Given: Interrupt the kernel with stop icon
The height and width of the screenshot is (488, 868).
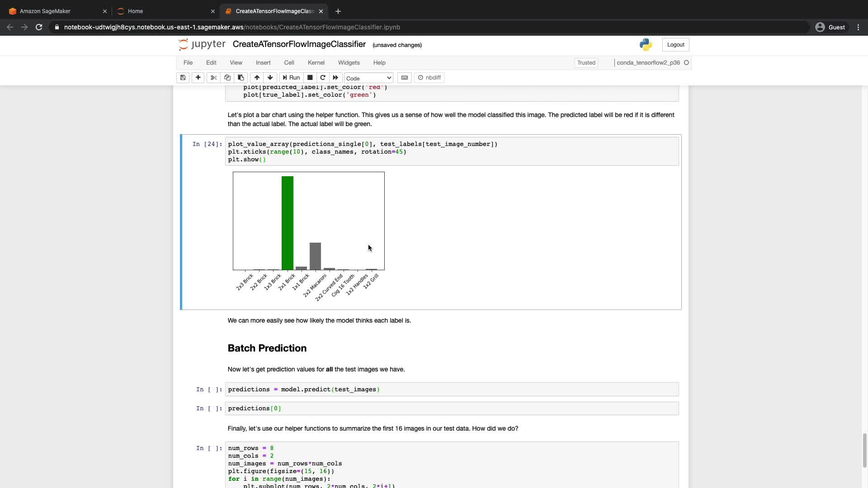Looking at the screenshot, I should pos(310,78).
